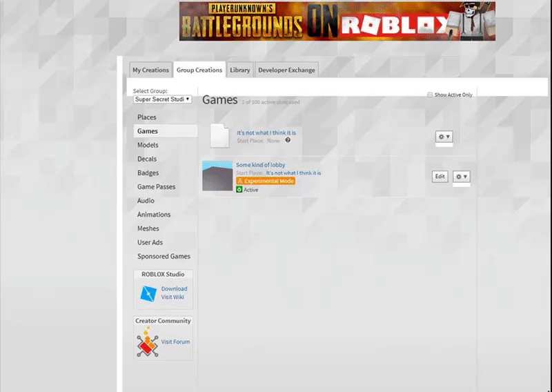
Task: Open the Decals category
Action: pos(147,159)
